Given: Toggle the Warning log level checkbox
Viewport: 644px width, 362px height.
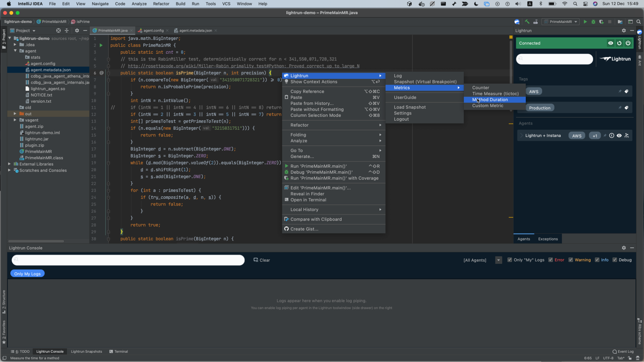Looking at the screenshot, I should tap(571, 260).
